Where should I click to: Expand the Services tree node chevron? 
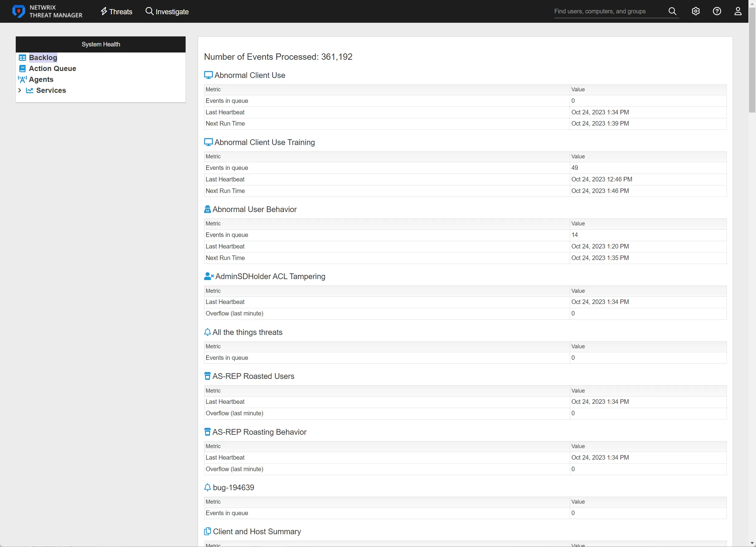20,90
